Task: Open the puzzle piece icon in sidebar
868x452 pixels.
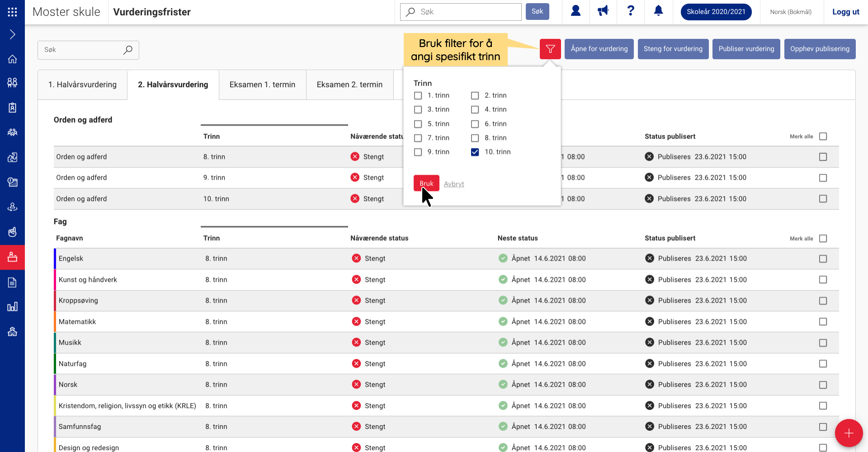Action: point(12,157)
